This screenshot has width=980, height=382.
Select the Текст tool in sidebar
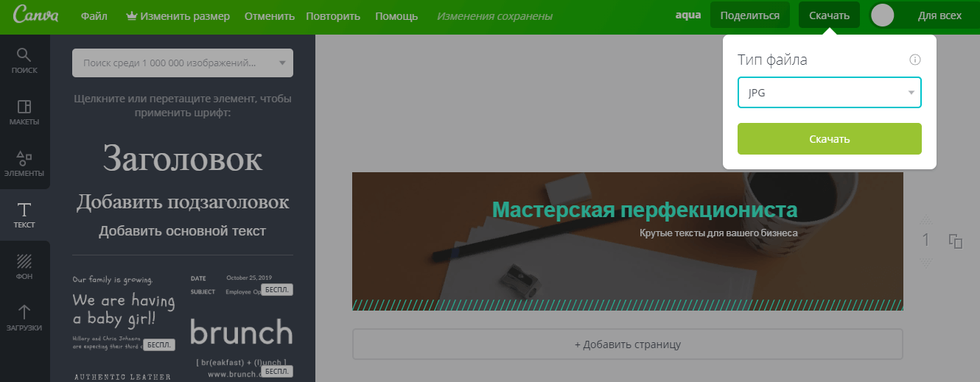point(24,216)
